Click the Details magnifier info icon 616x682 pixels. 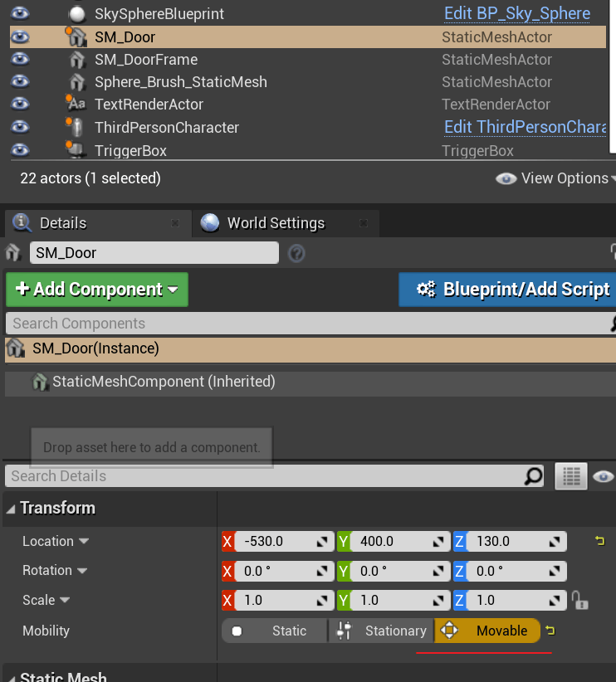[x=22, y=222]
